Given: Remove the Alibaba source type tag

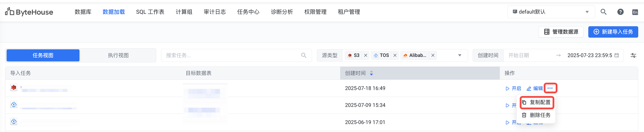Looking at the screenshot, I should tap(433, 55).
